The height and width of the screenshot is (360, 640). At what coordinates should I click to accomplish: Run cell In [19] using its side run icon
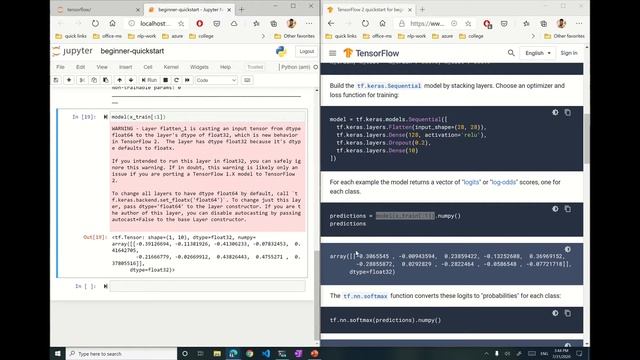[105, 117]
